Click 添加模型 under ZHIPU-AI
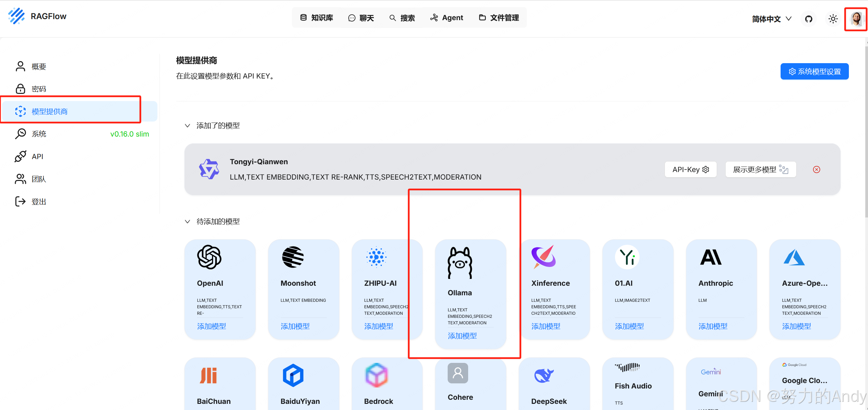The height and width of the screenshot is (410, 868). (x=379, y=326)
